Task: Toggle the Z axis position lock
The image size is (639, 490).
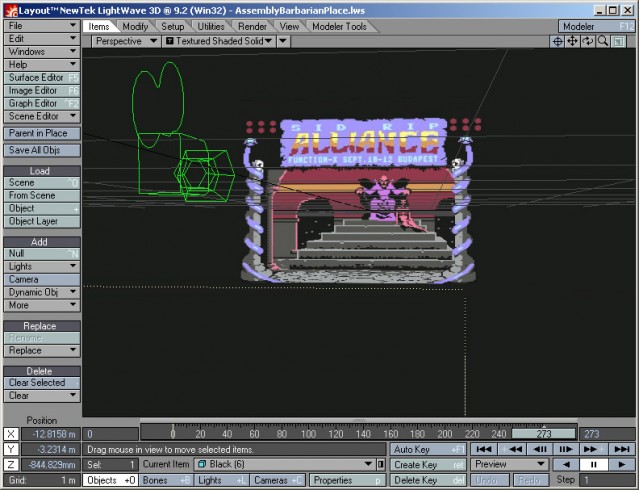Action: pos(11,465)
